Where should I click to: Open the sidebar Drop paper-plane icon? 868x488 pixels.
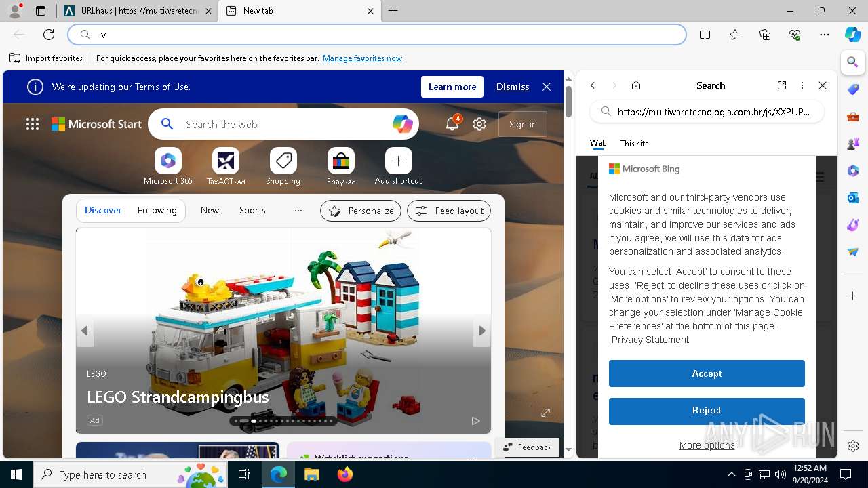[853, 252]
